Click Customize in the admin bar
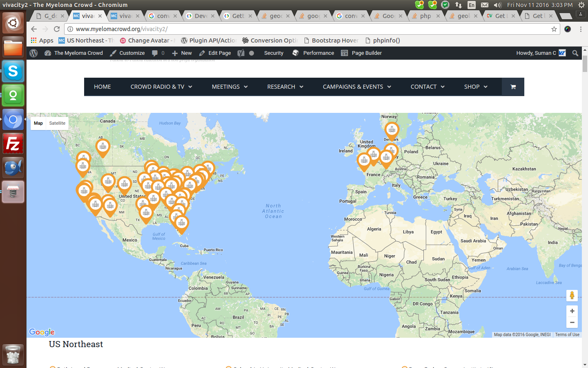The height and width of the screenshot is (368, 588). pyautogui.click(x=127, y=53)
